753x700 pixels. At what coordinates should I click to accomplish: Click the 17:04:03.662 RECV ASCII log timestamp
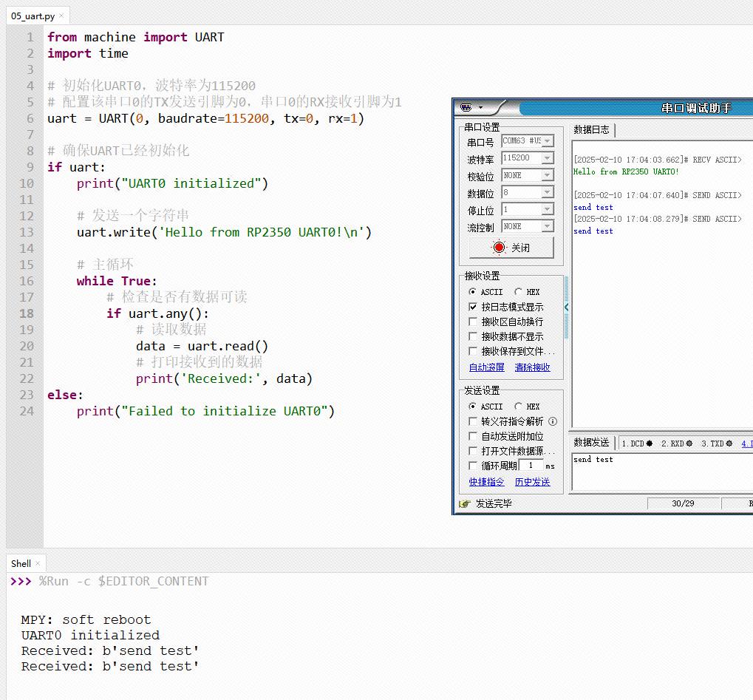pos(658,160)
